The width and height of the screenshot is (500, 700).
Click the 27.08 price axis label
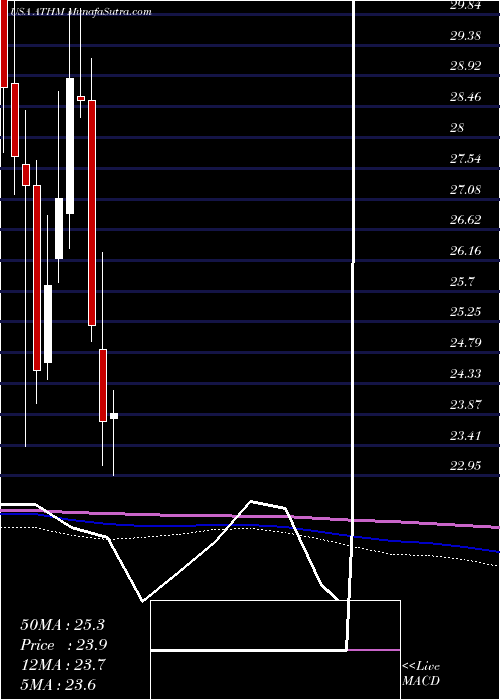click(x=466, y=189)
